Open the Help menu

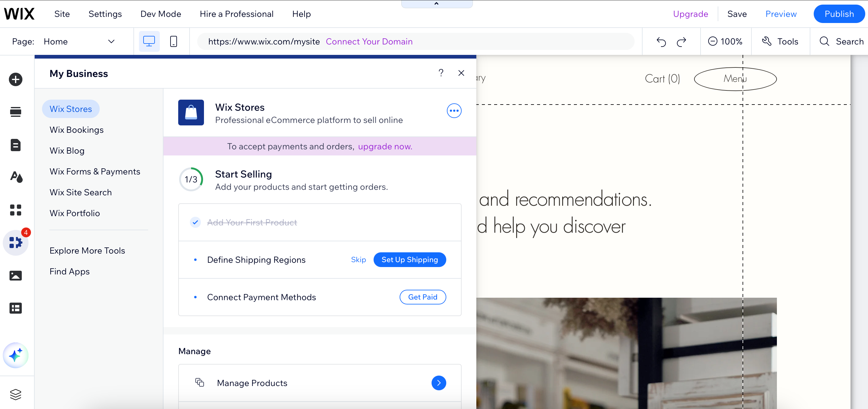301,14
